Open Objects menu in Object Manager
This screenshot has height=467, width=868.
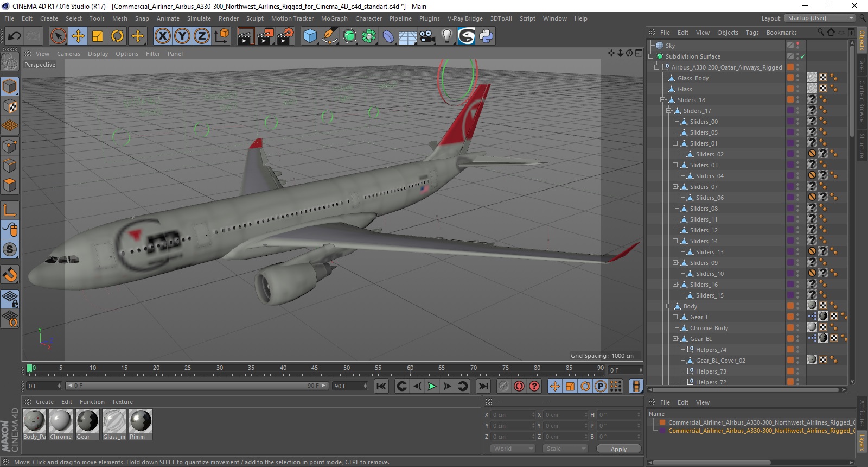pos(727,33)
